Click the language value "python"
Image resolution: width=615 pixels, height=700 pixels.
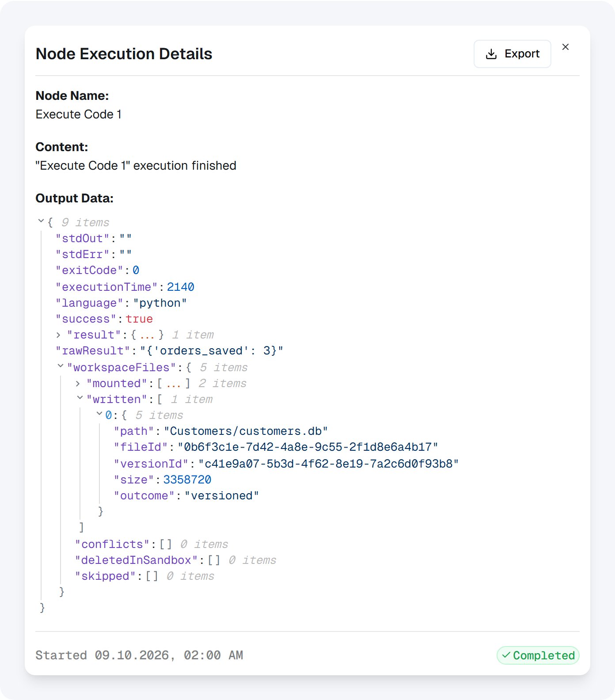tap(160, 303)
